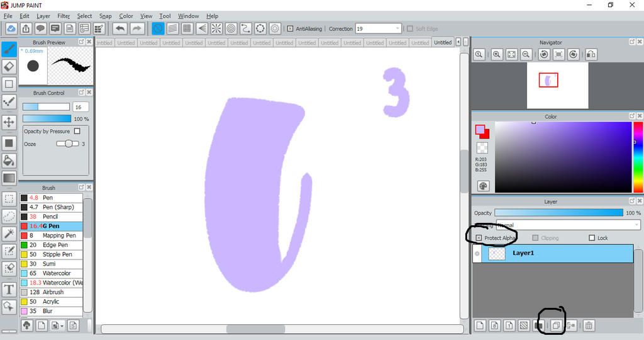
Task: Adjust the brush size slider
Action: pos(46,107)
